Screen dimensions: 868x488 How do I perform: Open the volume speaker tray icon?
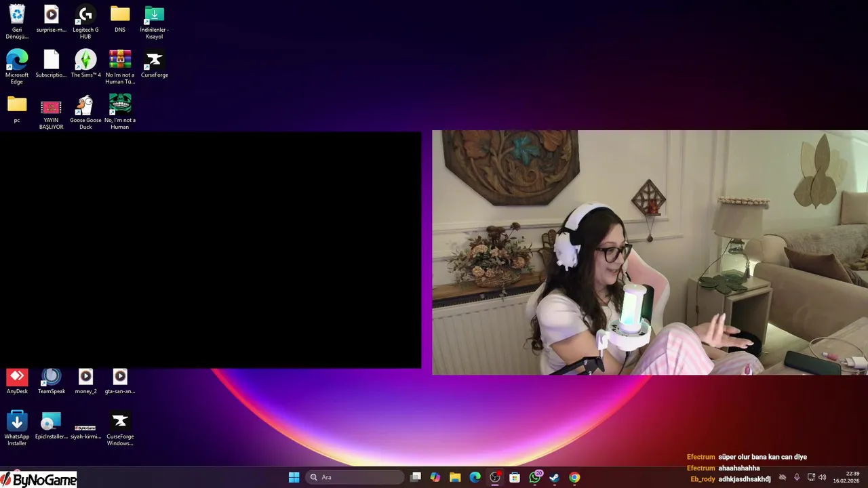click(x=823, y=477)
